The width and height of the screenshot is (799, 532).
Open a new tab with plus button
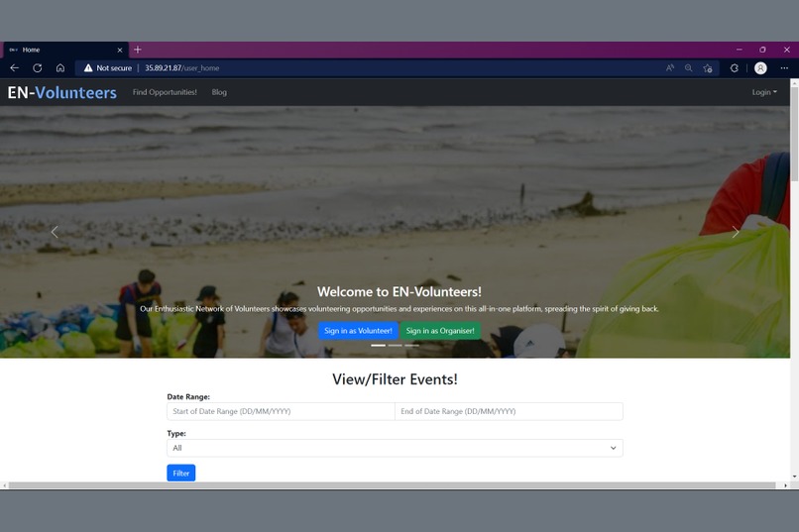138,50
